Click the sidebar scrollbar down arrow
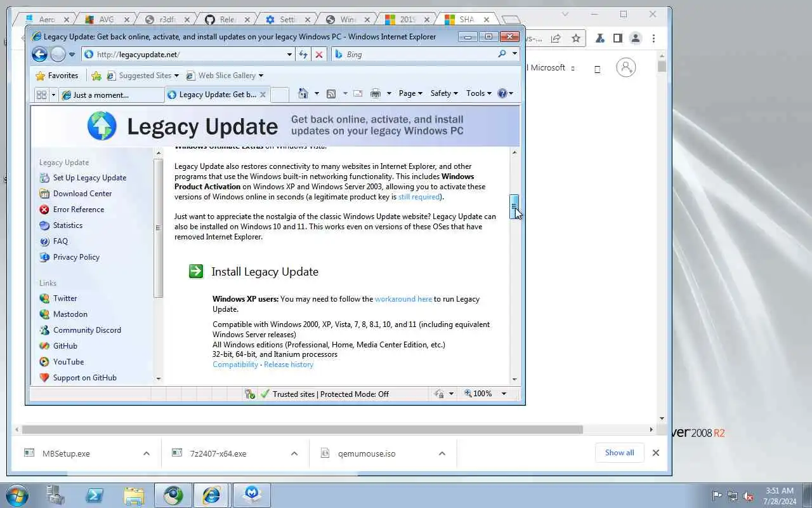This screenshot has height=508, width=812. click(x=159, y=379)
